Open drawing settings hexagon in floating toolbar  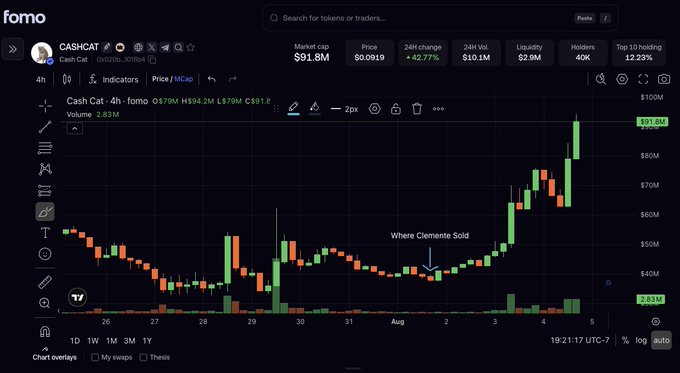coord(375,108)
